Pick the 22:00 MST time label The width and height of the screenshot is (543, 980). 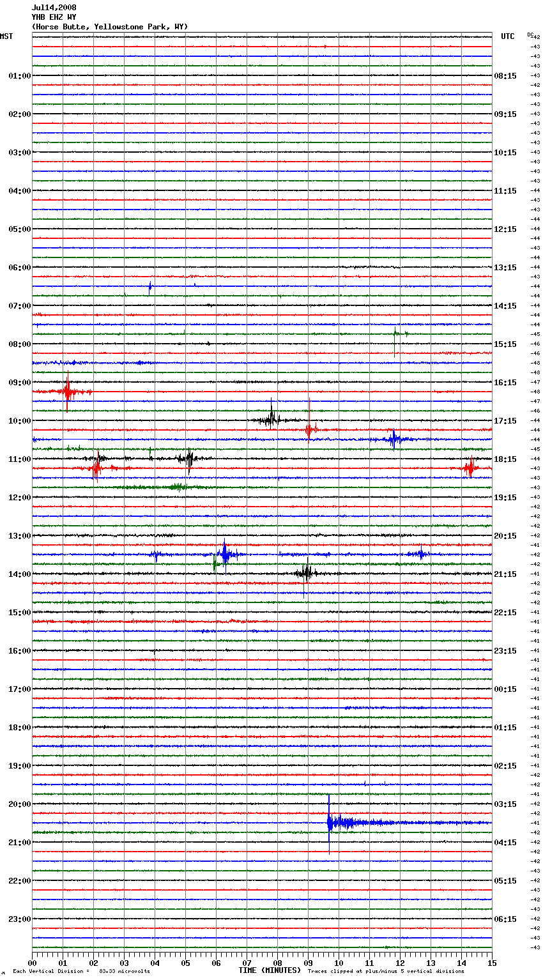point(20,881)
